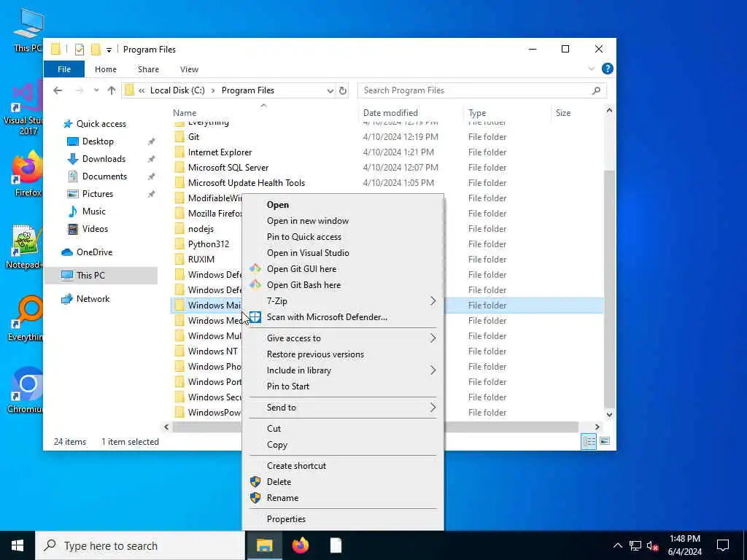Click the search magnifier icon in Explorer

[x=596, y=90]
